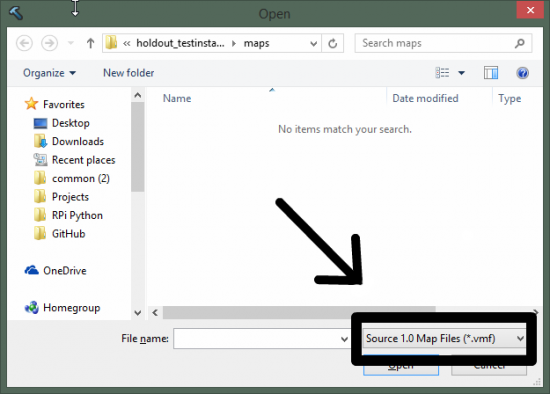This screenshot has height=394, width=550.
Task: Click the search magnifier icon
Action: pos(519,43)
